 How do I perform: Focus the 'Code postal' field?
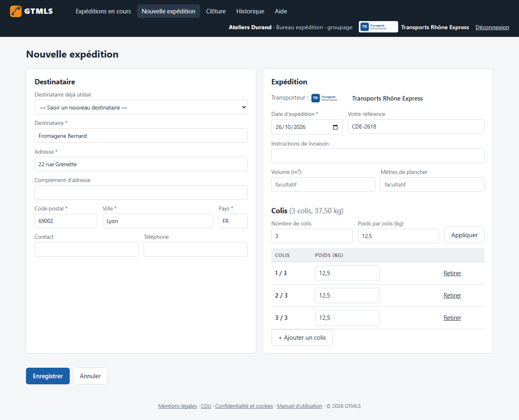coord(66,221)
